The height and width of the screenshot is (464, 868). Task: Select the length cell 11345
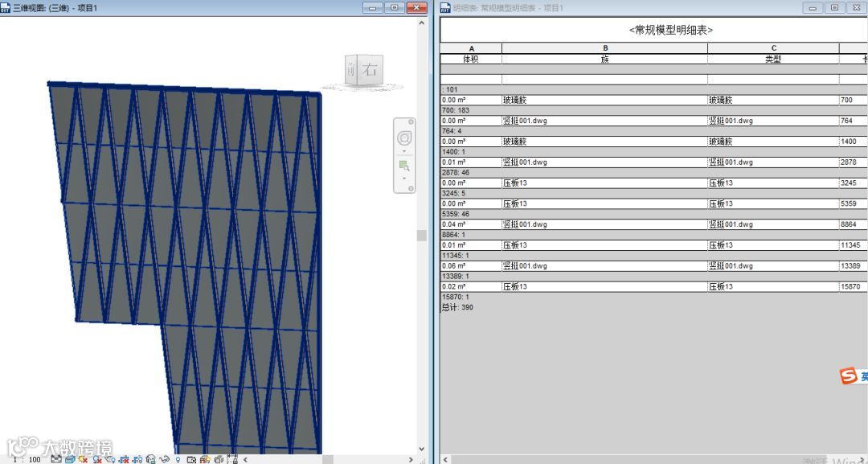tap(854, 245)
